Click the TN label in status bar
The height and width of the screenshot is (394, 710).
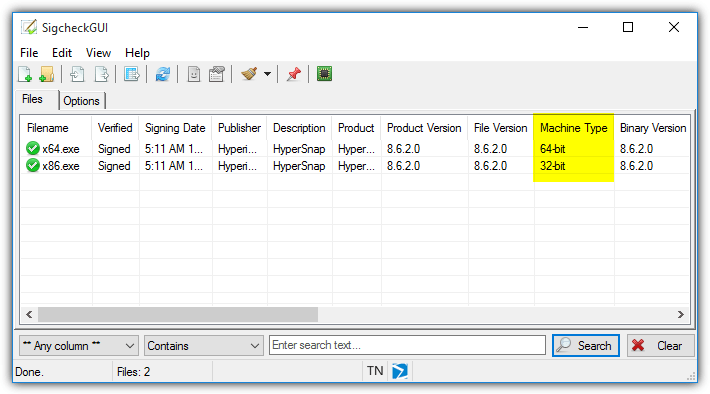click(375, 371)
